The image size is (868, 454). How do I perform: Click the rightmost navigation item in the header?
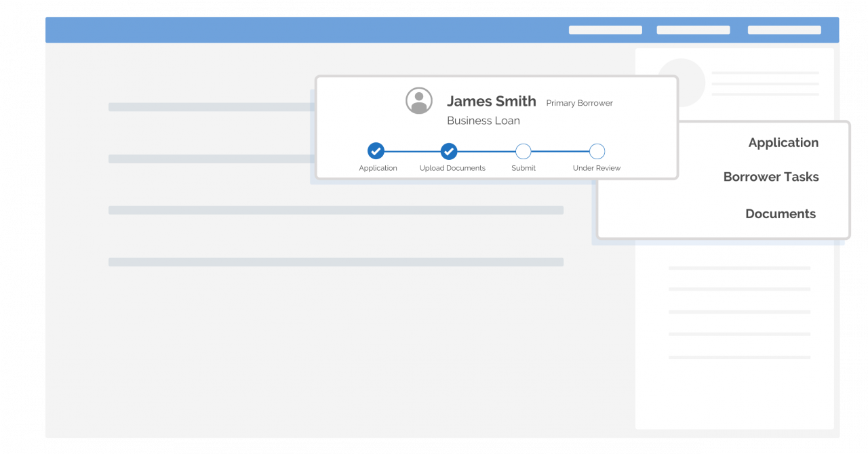pos(784,30)
